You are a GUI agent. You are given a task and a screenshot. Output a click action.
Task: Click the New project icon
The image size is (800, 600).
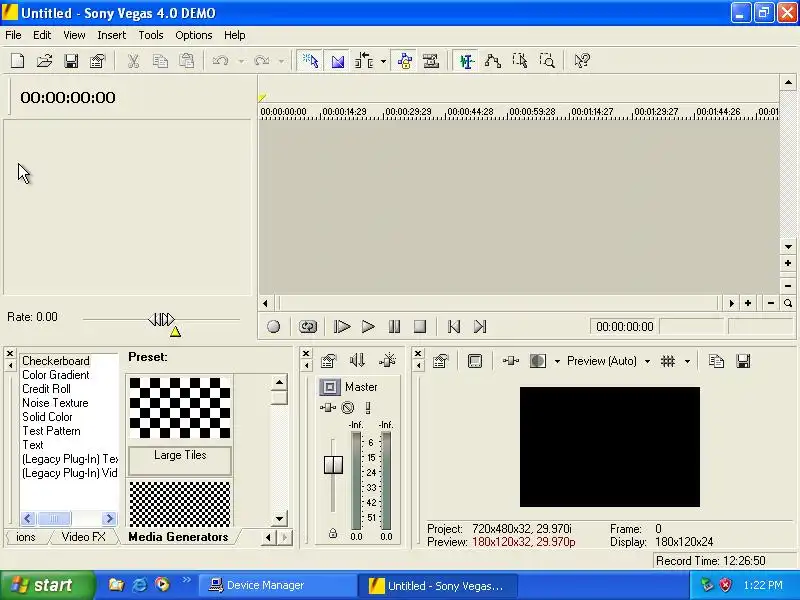tap(17, 61)
